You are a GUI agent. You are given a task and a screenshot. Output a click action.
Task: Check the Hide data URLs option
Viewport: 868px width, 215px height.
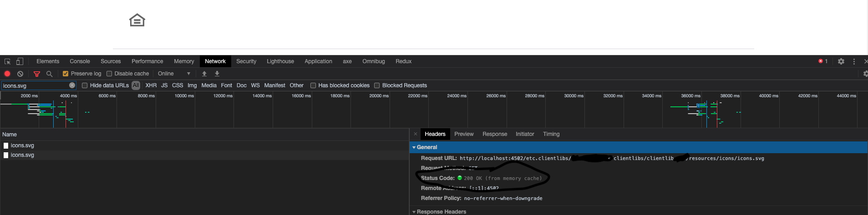(85, 85)
